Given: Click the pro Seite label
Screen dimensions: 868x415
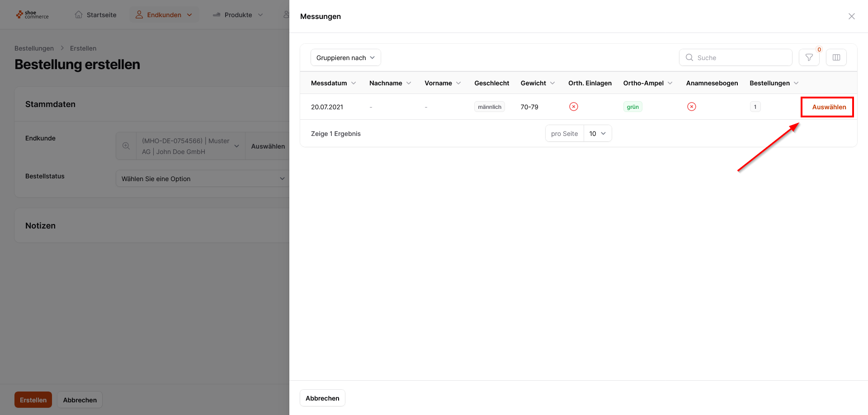Looking at the screenshot, I should click(x=564, y=134).
